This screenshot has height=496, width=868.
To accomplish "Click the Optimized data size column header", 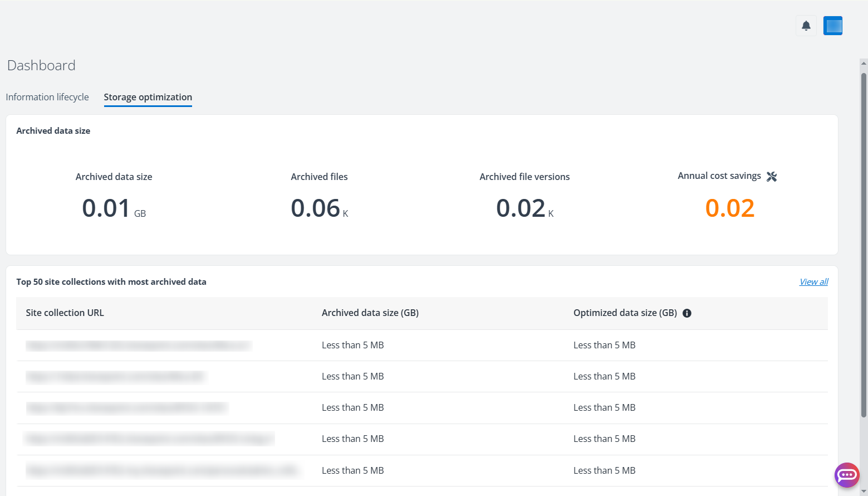I will point(624,313).
